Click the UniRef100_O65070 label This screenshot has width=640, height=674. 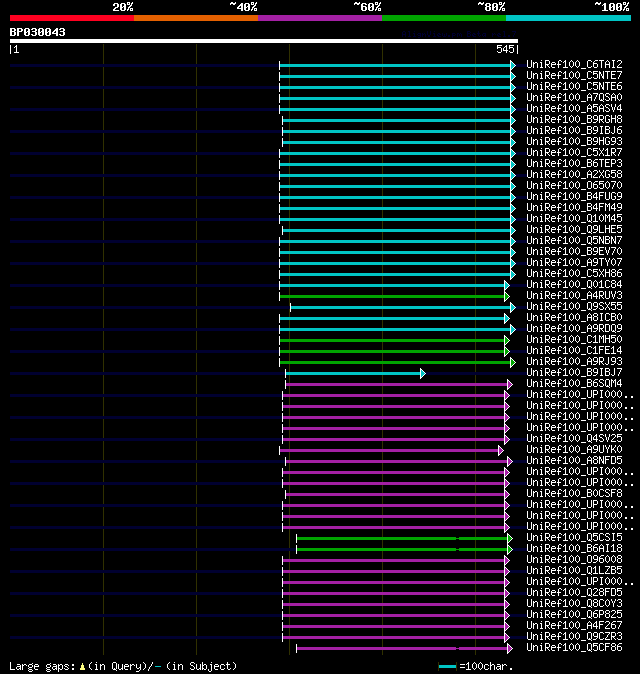point(574,186)
